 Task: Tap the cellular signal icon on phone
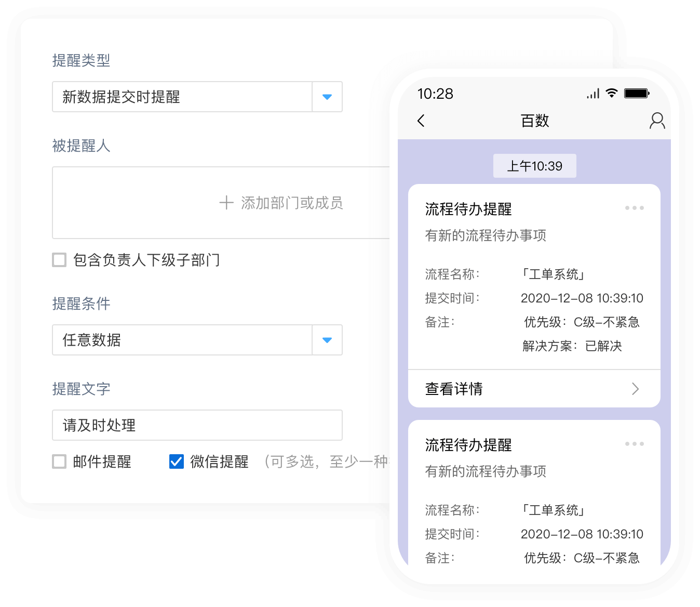point(593,94)
